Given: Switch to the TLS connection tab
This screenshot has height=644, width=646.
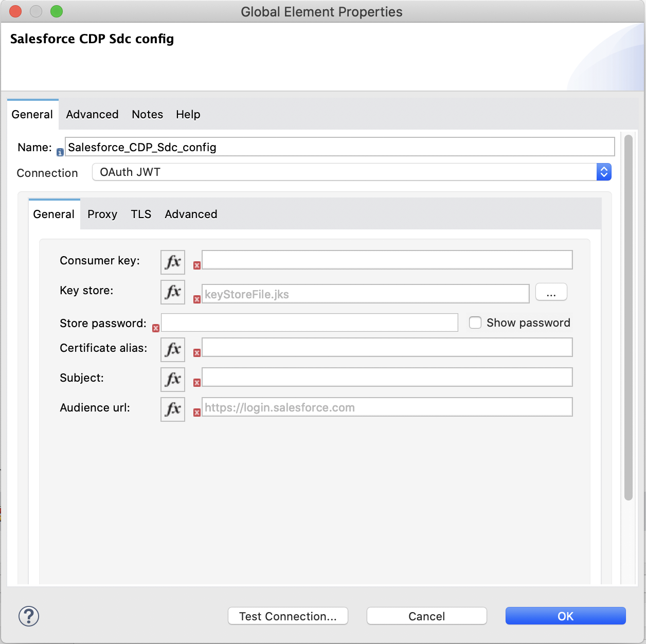Looking at the screenshot, I should [141, 214].
